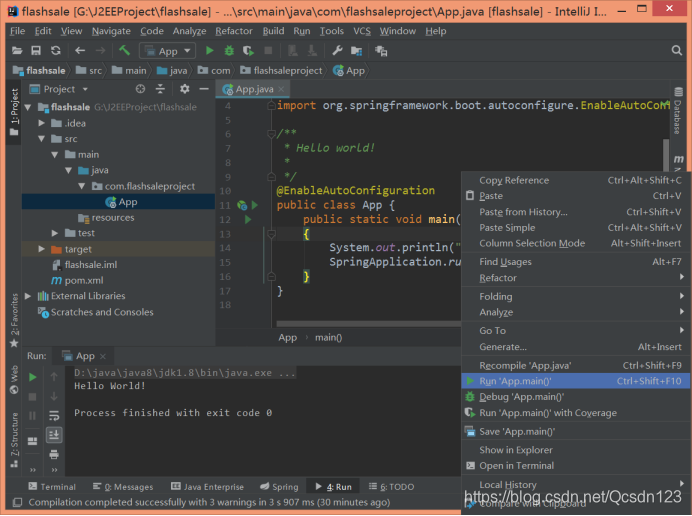Expand the target folder

(x=41, y=249)
